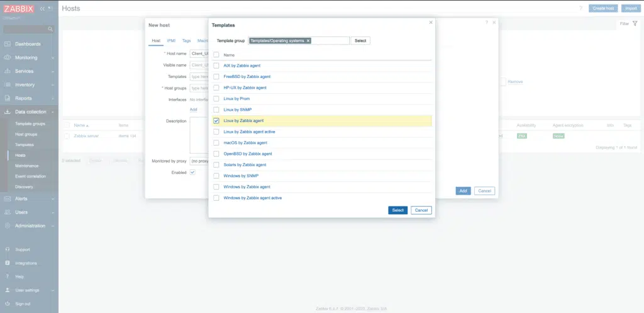
Task: Check FreeBSD by Zabbix agent checkbox
Action: coord(216,77)
